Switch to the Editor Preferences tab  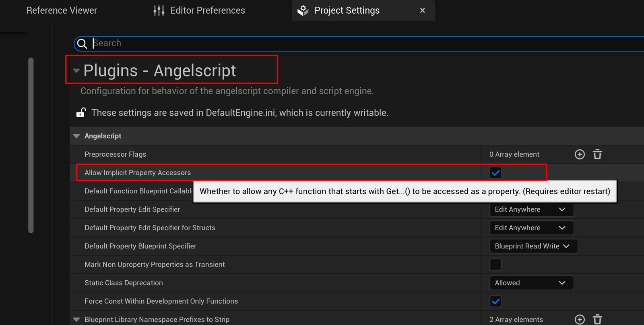pyautogui.click(x=199, y=10)
